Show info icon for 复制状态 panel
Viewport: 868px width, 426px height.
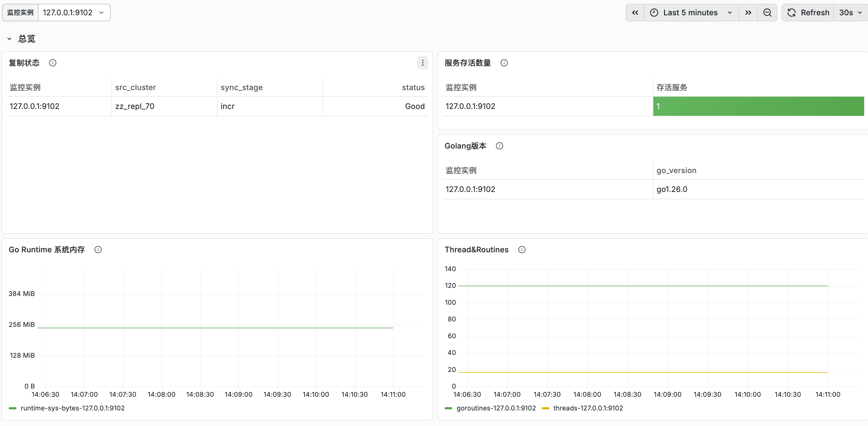[52, 63]
